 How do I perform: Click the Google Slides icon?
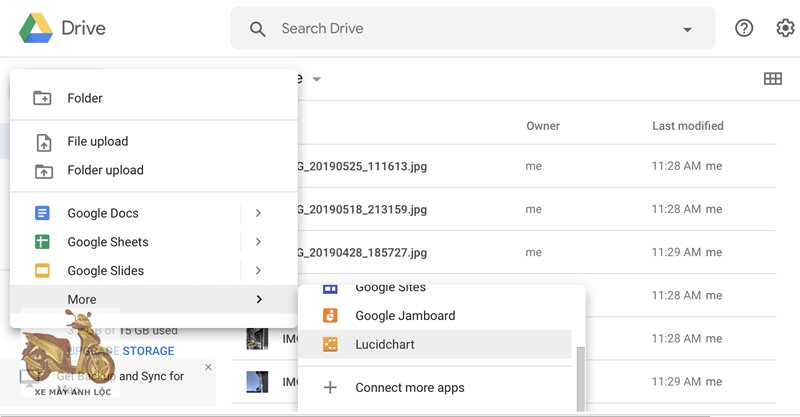tap(42, 270)
